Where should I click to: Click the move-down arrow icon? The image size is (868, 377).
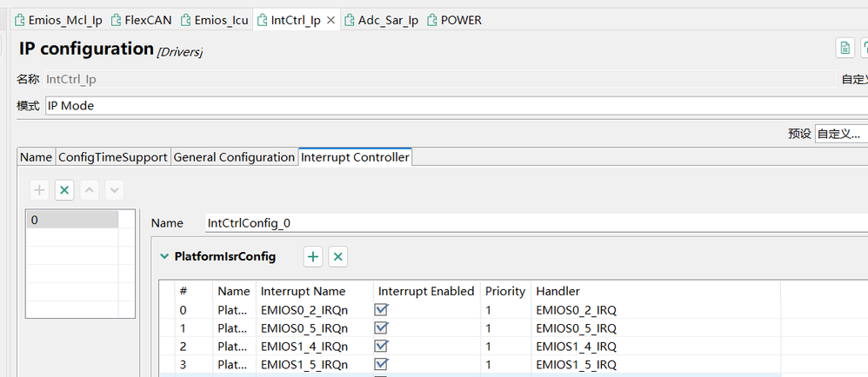113,190
